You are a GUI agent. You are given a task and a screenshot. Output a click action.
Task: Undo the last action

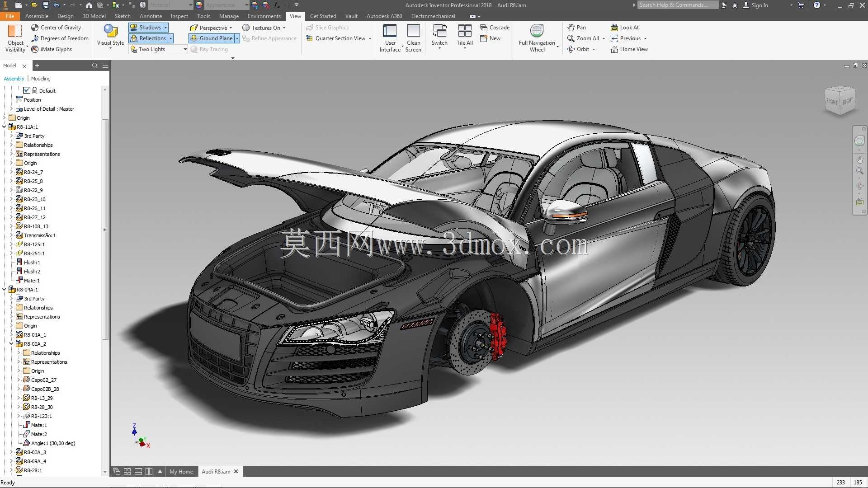[x=57, y=5]
